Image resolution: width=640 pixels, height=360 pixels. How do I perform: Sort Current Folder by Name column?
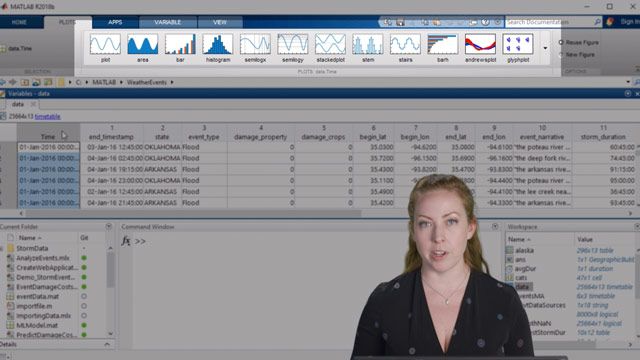(x=30, y=238)
